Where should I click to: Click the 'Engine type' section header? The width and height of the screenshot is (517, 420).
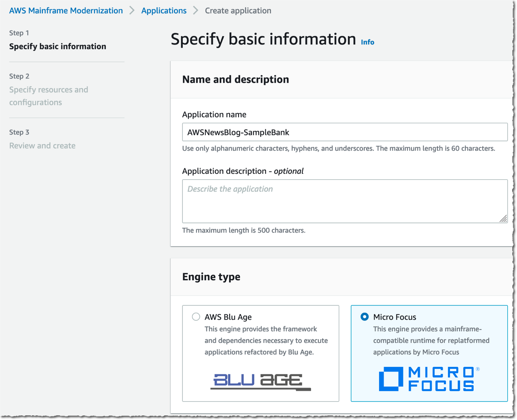coord(211,277)
